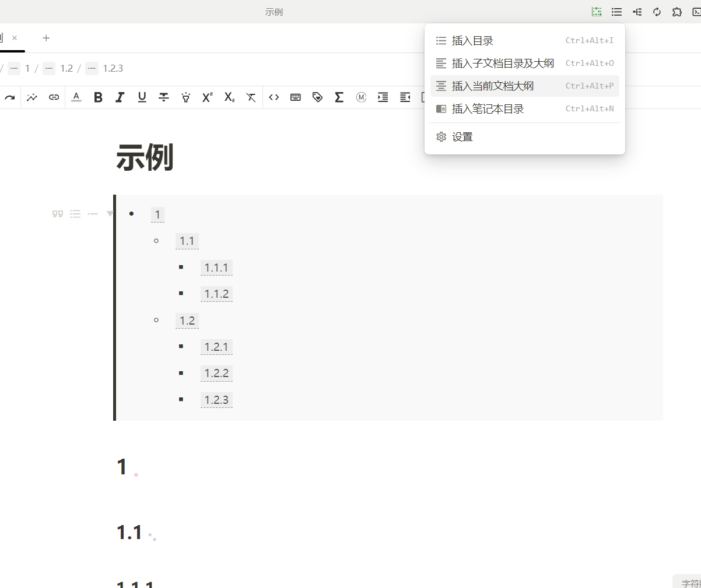
Task: Add a tag with the tag icon
Action: coord(318,97)
